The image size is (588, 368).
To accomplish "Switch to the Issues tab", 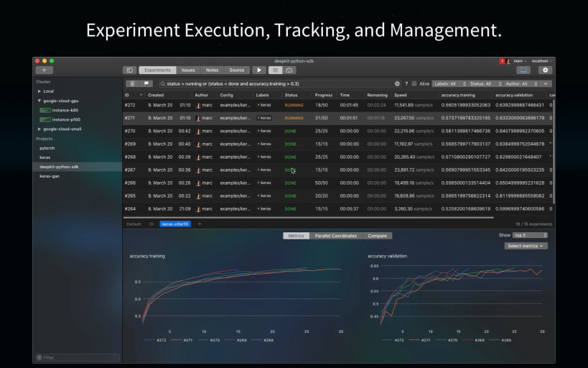I will [188, 70].
